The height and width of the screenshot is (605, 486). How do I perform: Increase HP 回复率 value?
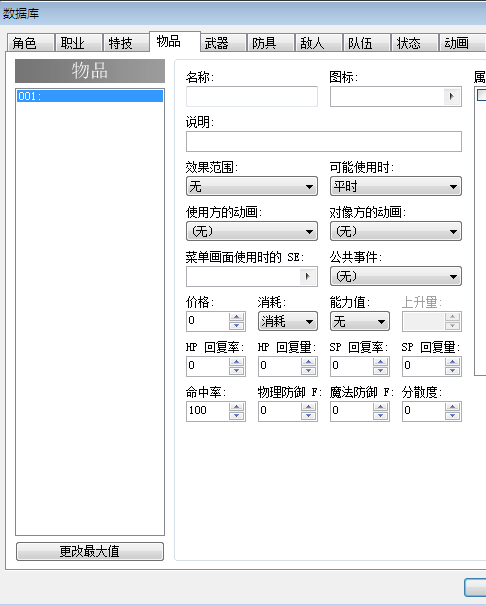pyautogui.click(x=236, y=362)
